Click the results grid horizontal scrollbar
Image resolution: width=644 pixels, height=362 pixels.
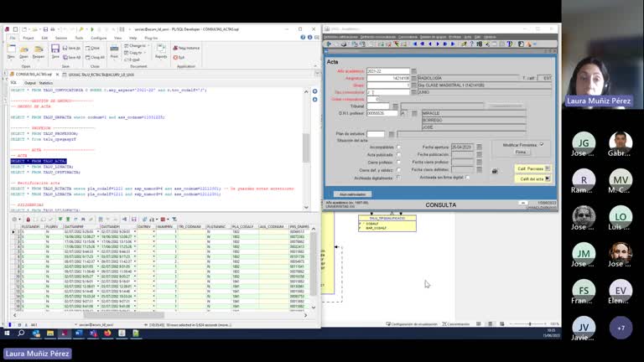coord(124,315)
